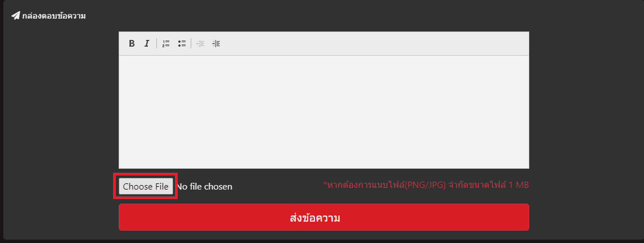The width and height of the screenshot is (644, 243).
Task: Select the decrease indent icon
Action: 200,43
